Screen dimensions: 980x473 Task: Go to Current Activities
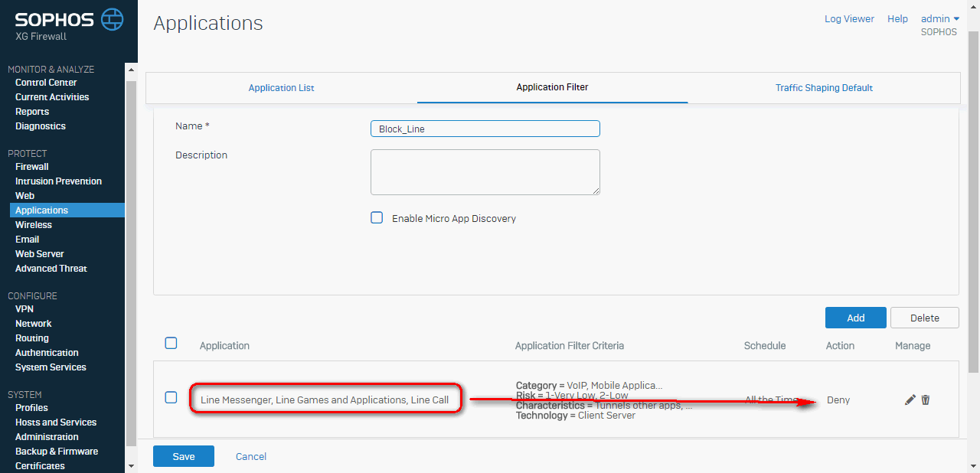click(x=52, y=97)
